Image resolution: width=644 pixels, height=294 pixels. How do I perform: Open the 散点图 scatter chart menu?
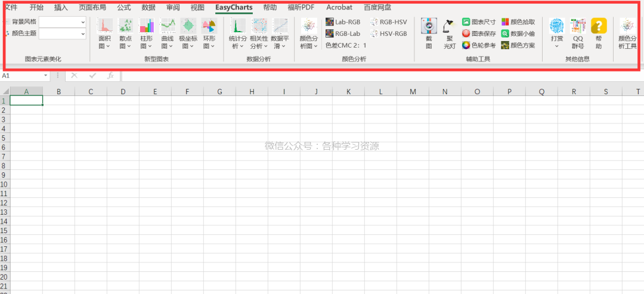click(125, 33)
